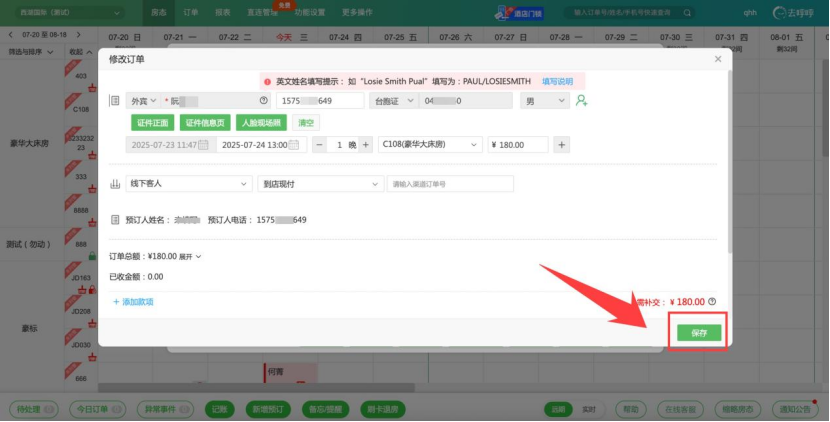Click the 保存 save button

(x=698, y=333)
